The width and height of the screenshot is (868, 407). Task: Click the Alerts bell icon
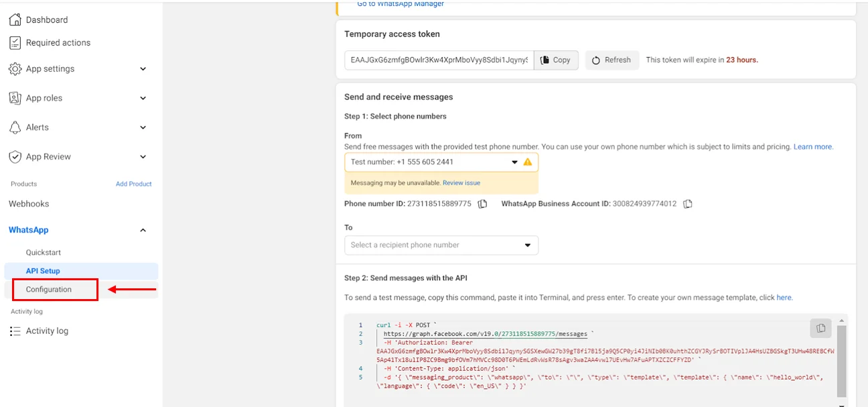click(15, 127)
